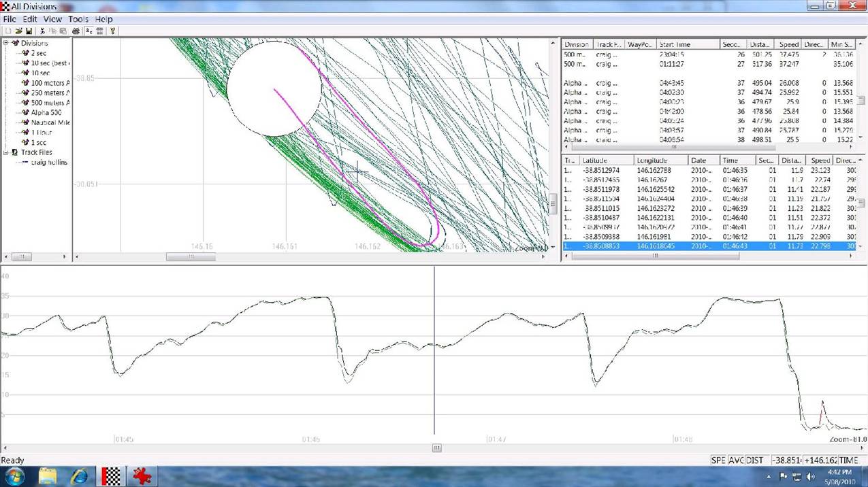This screenshot has height=487, width=868.
Task: Sort by Start Time column header
Action: click(688, 44)
